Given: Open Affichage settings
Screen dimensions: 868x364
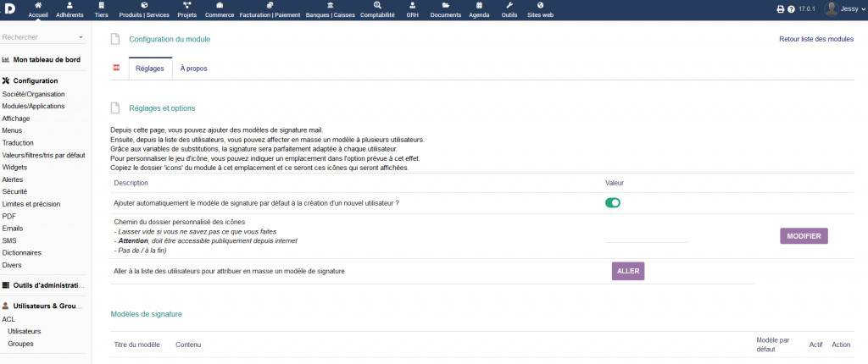Looking at the screenshot, I should pyautogui.click(x=16, y=119).
